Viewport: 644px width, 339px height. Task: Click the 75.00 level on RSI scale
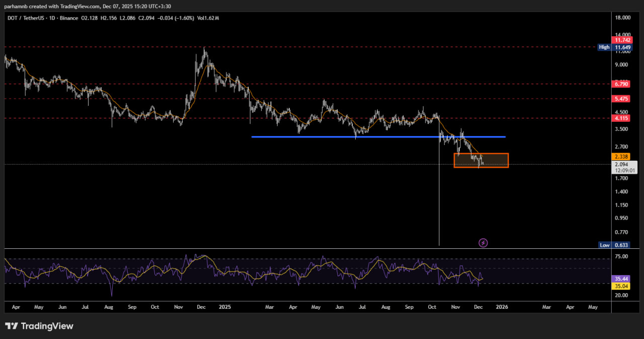(622, 256)
